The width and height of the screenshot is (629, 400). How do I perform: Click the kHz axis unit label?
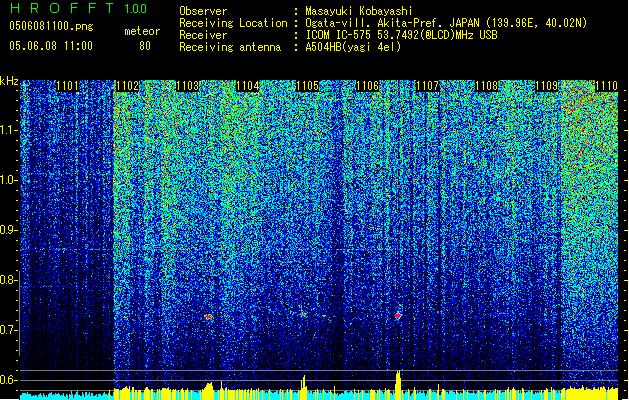pos(9,81)
